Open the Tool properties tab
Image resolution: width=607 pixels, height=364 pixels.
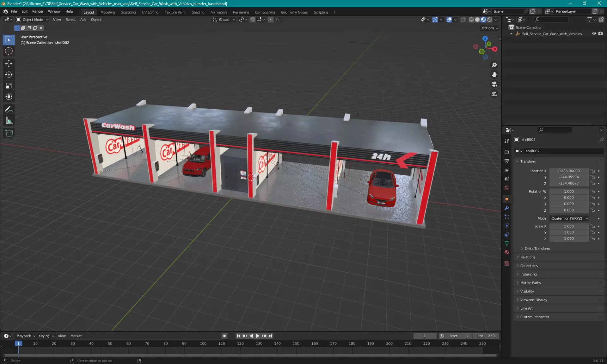click(507, 141)
